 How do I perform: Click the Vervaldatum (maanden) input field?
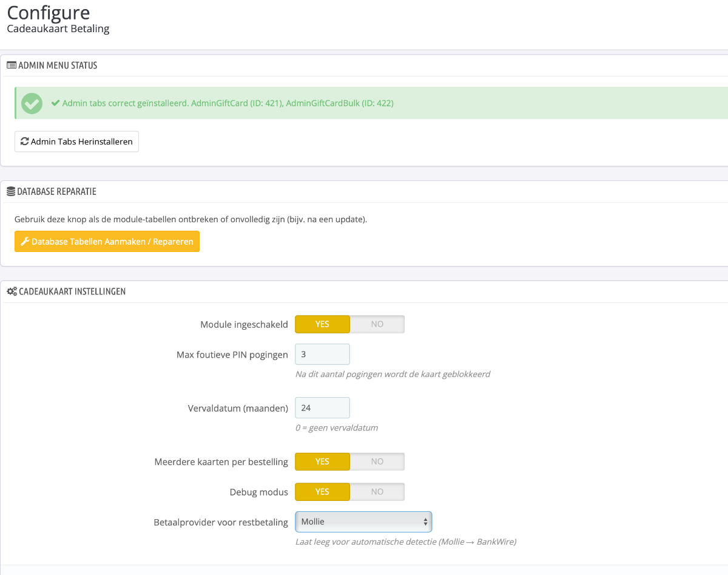tap(322, 408)
